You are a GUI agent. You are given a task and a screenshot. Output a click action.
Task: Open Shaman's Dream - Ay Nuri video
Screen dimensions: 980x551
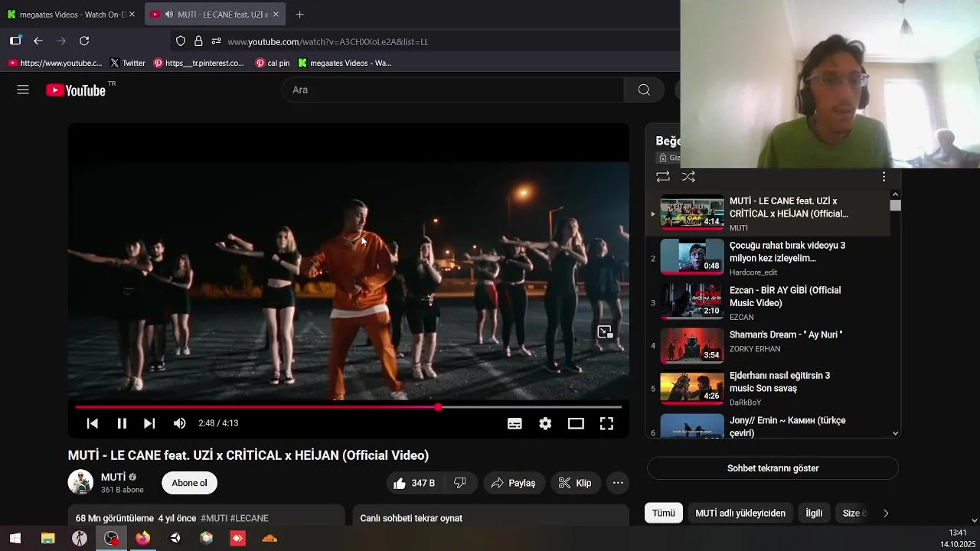[x=768, y=345]
